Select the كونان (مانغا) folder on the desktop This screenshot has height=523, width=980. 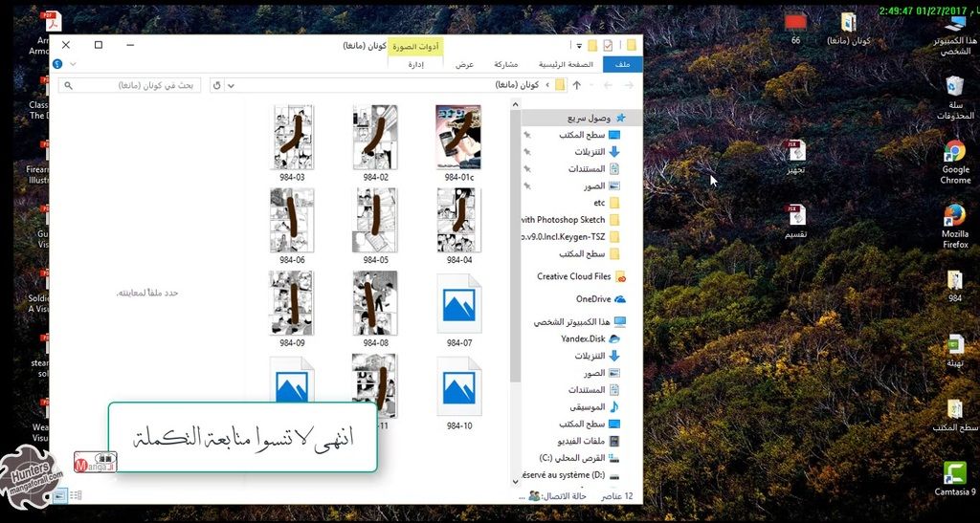point(848,29)
